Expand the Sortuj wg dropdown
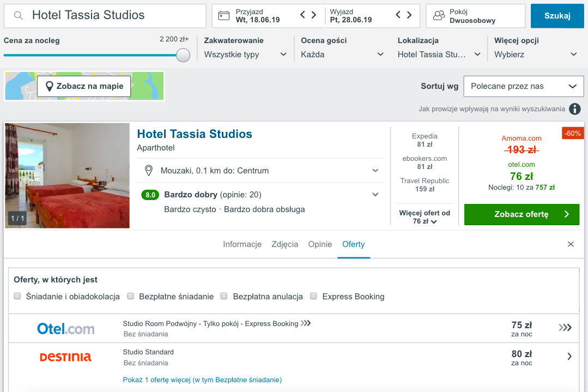 pos(523,86)
